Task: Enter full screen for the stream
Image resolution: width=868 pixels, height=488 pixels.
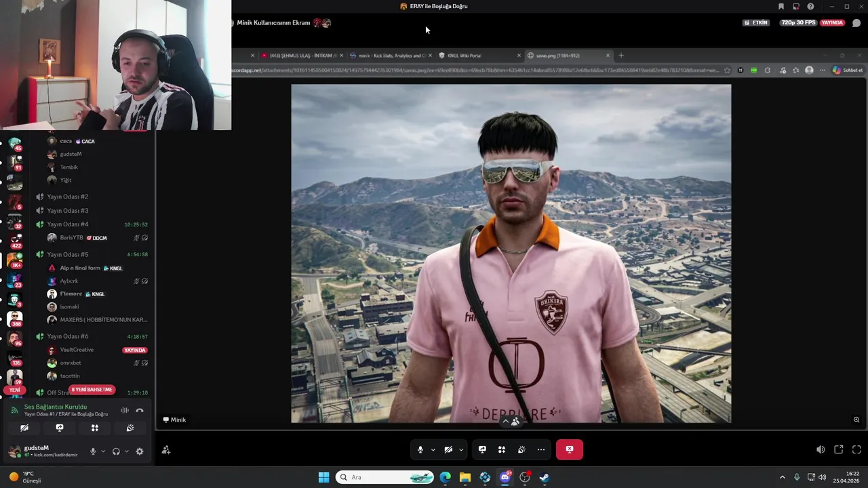Action: [x=856, y=449]
